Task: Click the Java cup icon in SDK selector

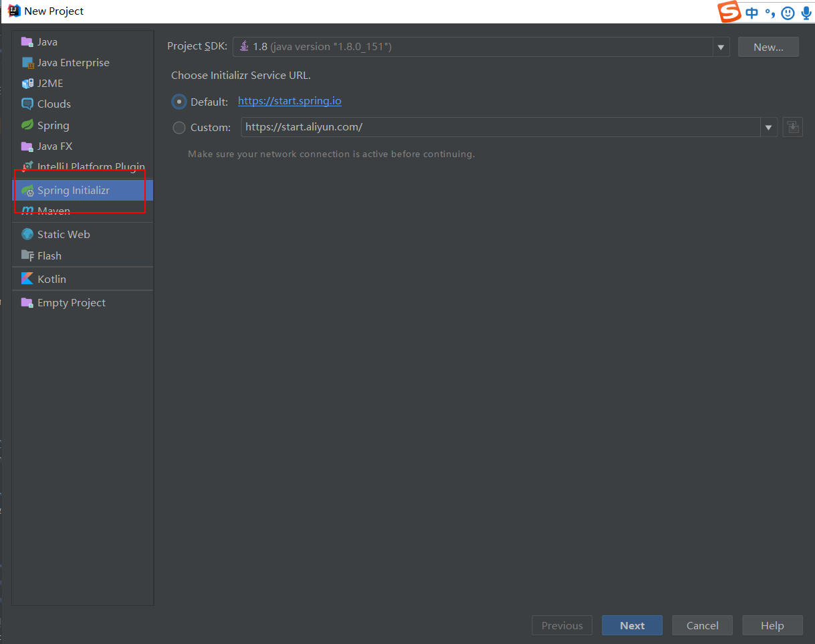Action: [x=244, y=46]
